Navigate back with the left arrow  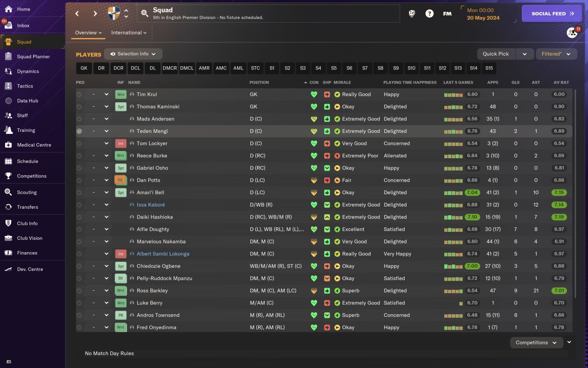77,14
